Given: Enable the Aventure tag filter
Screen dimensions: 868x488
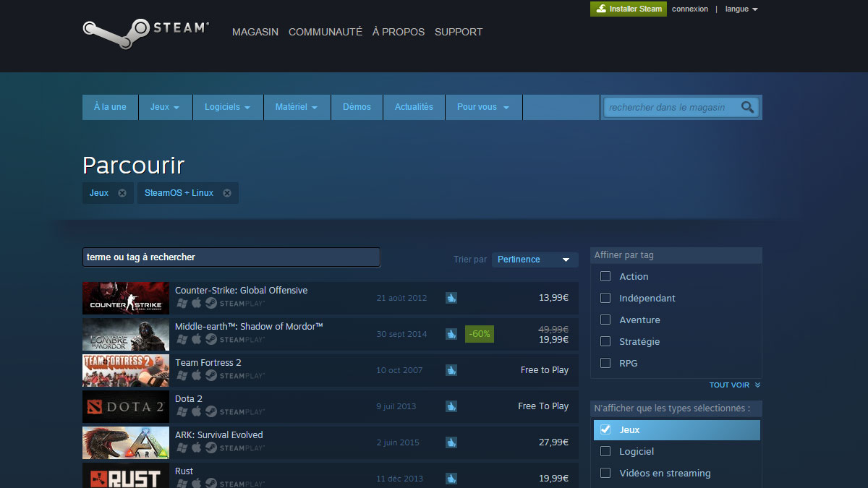Looking at the screenshot, I should pyautogui.click(x=605, y=320).
